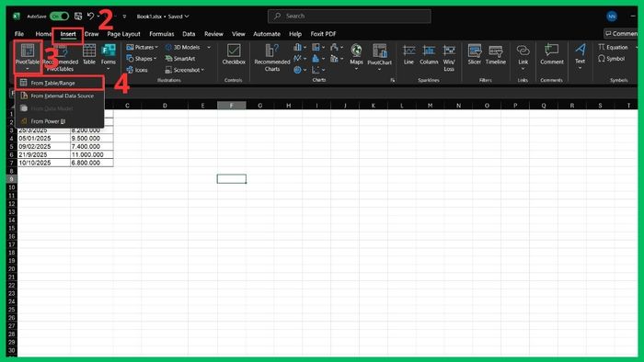644x362 pixels.
Task: Switch to the Review tab
Action: tap(213, 34)
